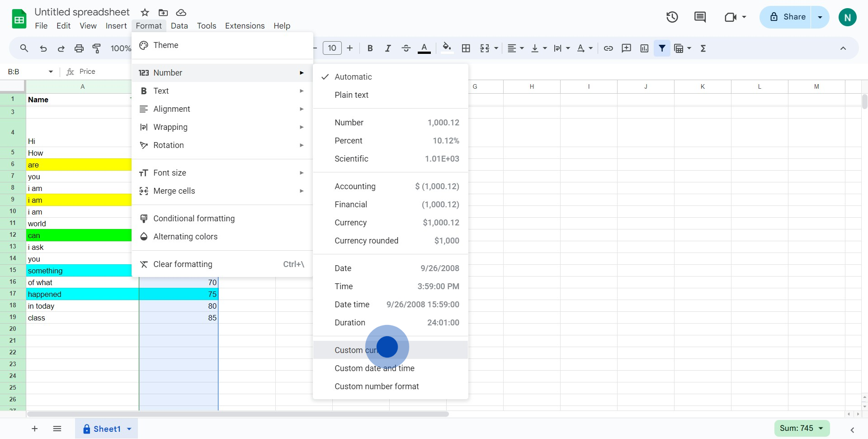This screenshot has height=439, width=868.
Task: Open the text color picker
Action: pyautogui.click(x=424, y=48)
